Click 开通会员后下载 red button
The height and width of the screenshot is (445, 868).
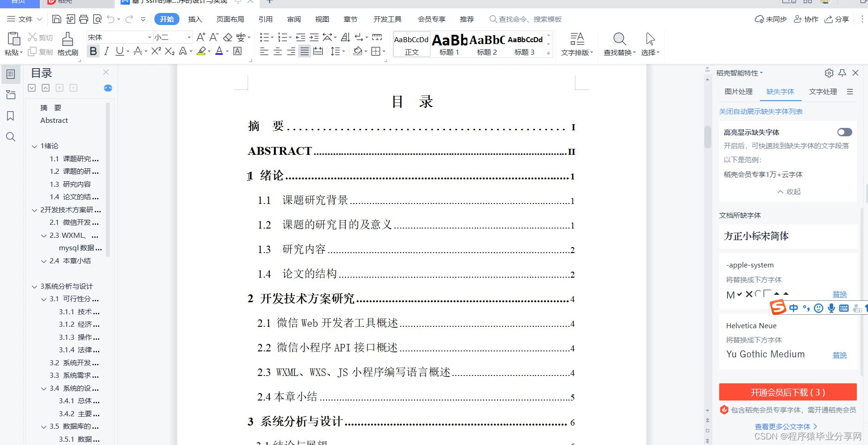788,392
